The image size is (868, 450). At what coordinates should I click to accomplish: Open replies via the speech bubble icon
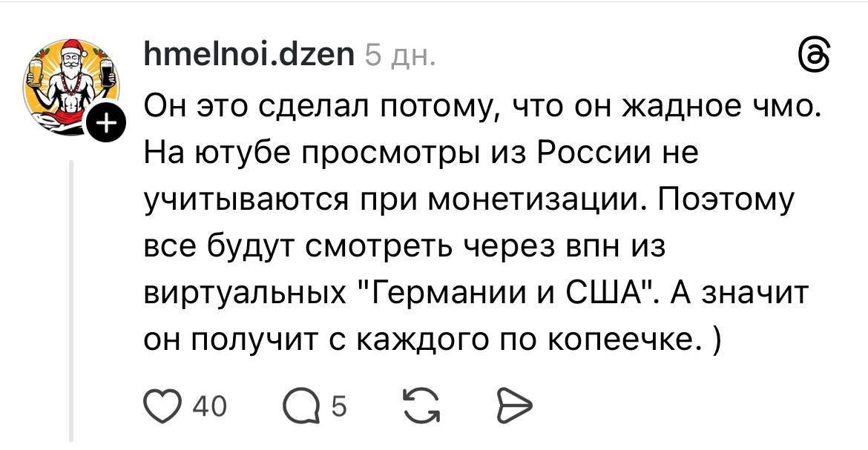pos(302,406)
